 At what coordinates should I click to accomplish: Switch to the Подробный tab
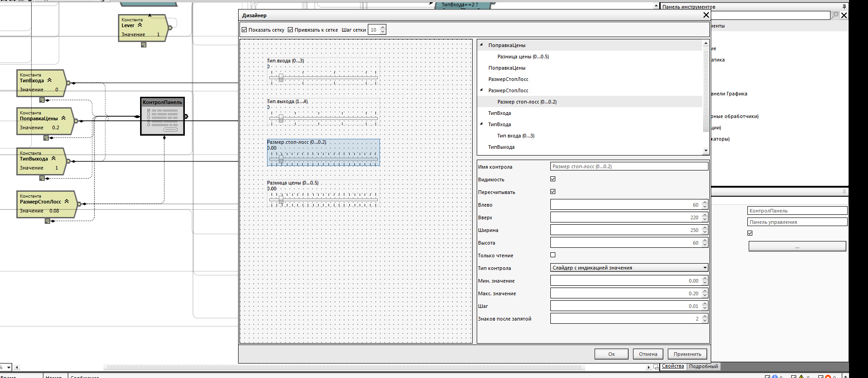click(703, 366)
